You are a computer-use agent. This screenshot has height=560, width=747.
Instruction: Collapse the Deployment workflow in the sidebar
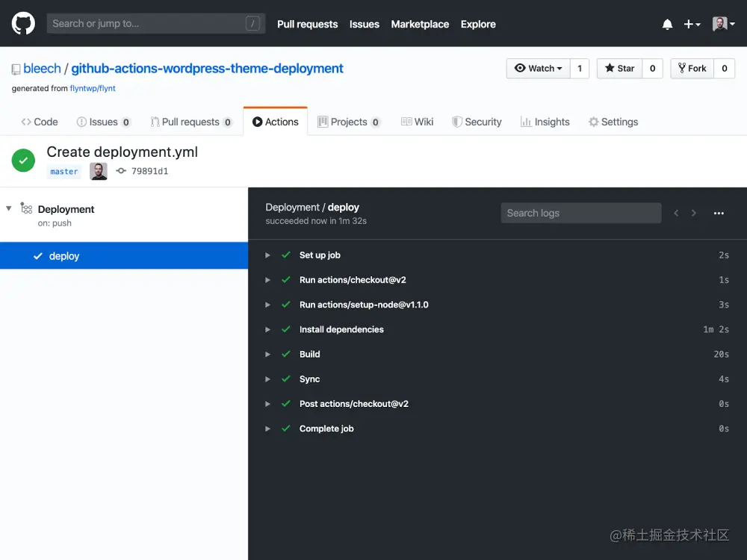(8, 209)
